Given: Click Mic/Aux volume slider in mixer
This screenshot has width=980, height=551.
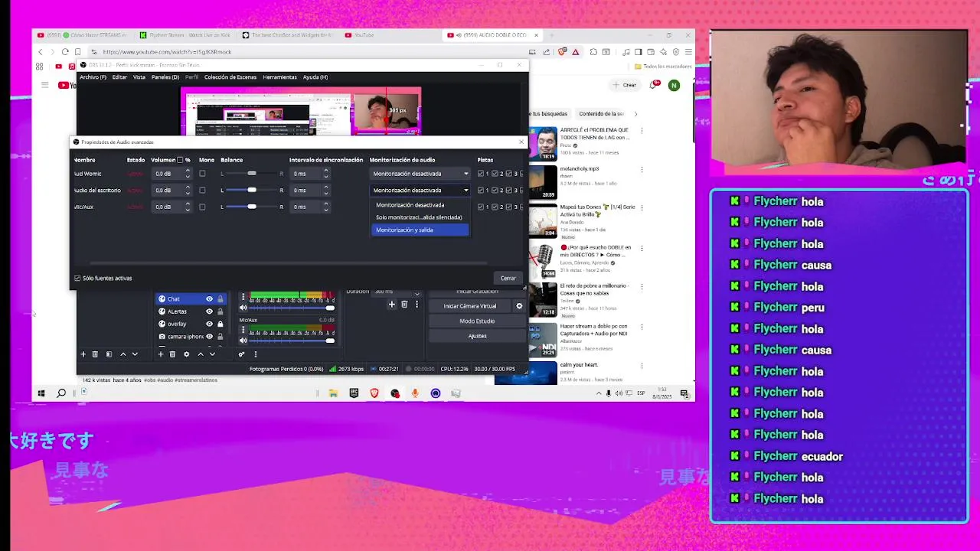Looking at the screenshot, I should 289,341.
